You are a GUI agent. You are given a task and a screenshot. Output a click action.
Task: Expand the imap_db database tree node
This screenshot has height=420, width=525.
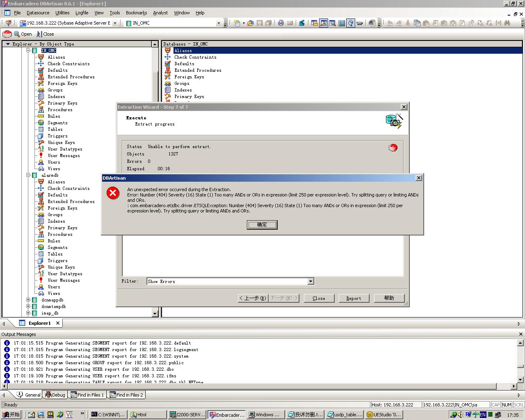(28, 313)
